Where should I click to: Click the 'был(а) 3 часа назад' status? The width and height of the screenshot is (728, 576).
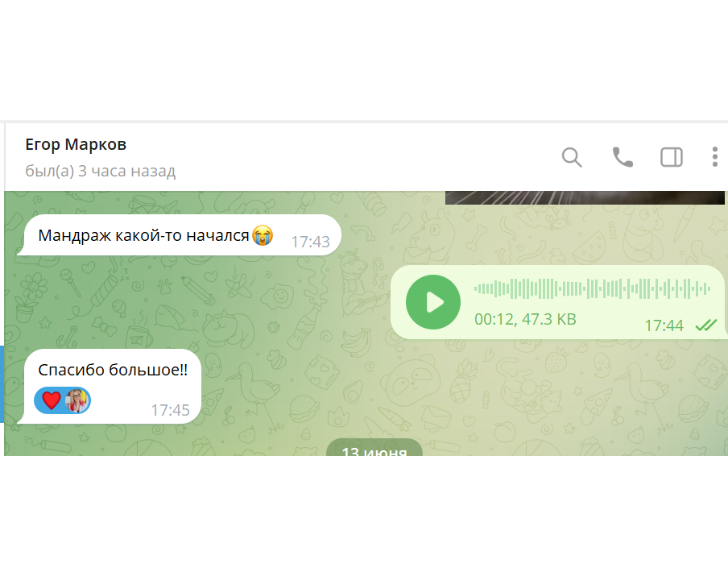pyautogui.click(x=101, y=171)
